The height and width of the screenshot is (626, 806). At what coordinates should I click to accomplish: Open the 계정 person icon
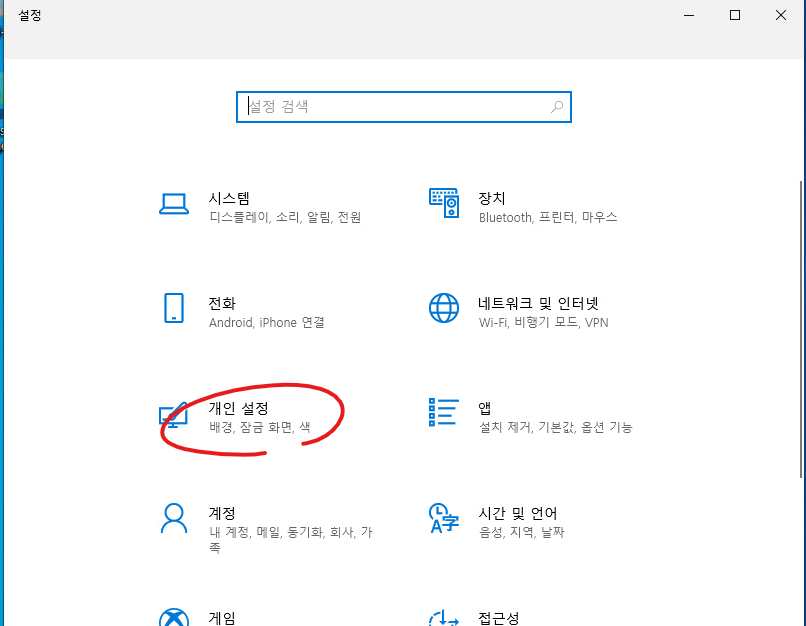click(174, 518)
